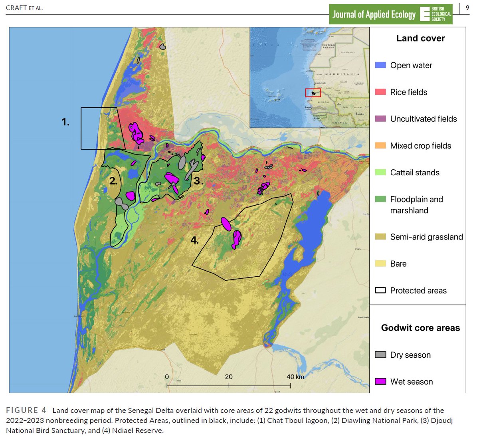Click the Uncultivated fields legend symbol
The height and width of the screenshot is (448, 479).
(x=380, y=119)
